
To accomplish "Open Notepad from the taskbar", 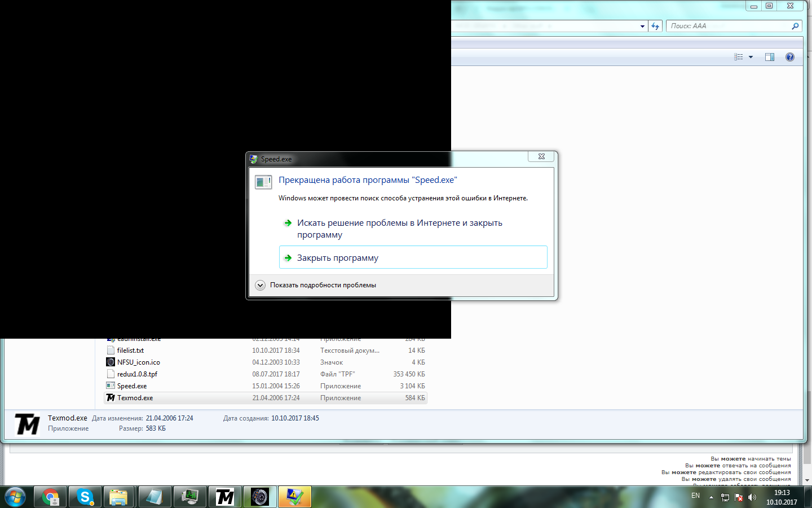I will pos(154,497).
